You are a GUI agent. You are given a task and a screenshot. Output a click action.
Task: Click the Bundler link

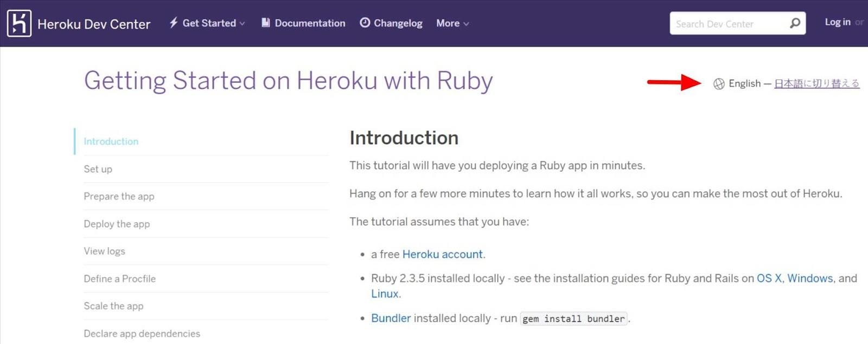click(390, 318)
